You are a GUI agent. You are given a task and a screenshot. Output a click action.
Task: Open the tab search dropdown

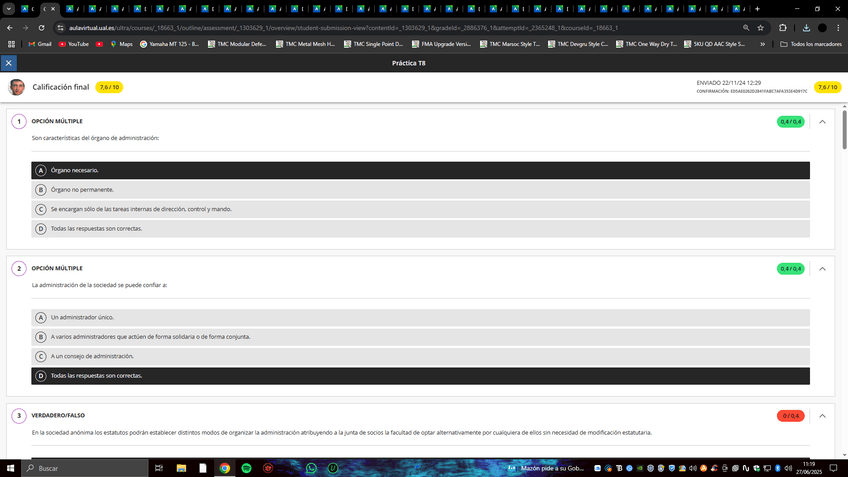pos(9,9)
